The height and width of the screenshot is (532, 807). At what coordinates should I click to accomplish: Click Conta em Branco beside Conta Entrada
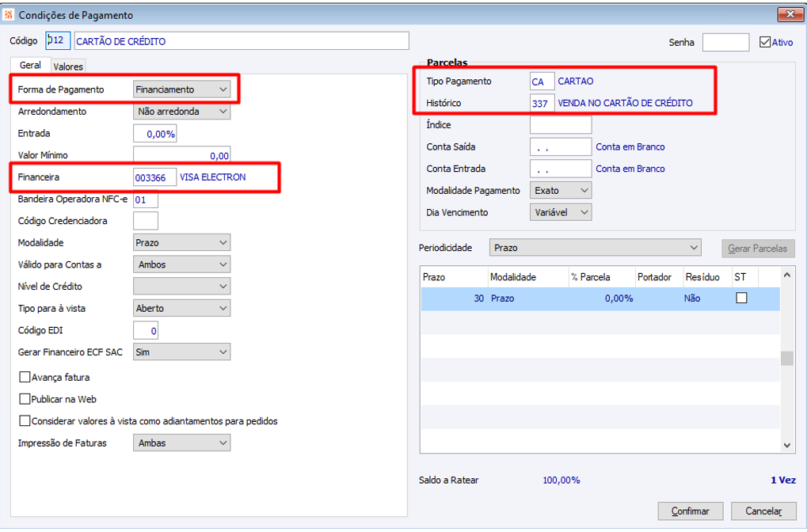(x=630, y=169)
